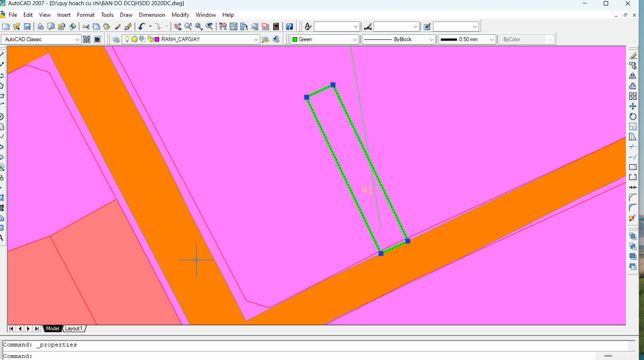Cut selection with the scissors icon
The image size is (644, 360).
click(x=86, y=27)
